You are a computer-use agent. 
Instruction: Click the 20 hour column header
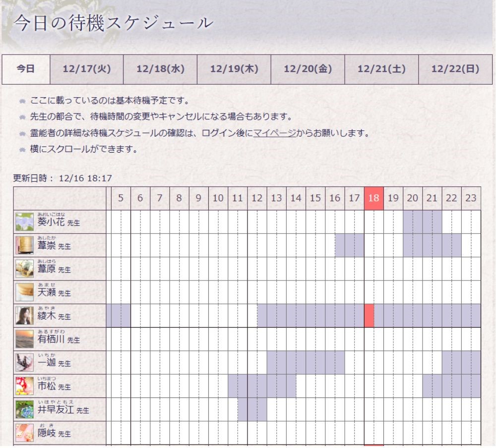point(413,198)
